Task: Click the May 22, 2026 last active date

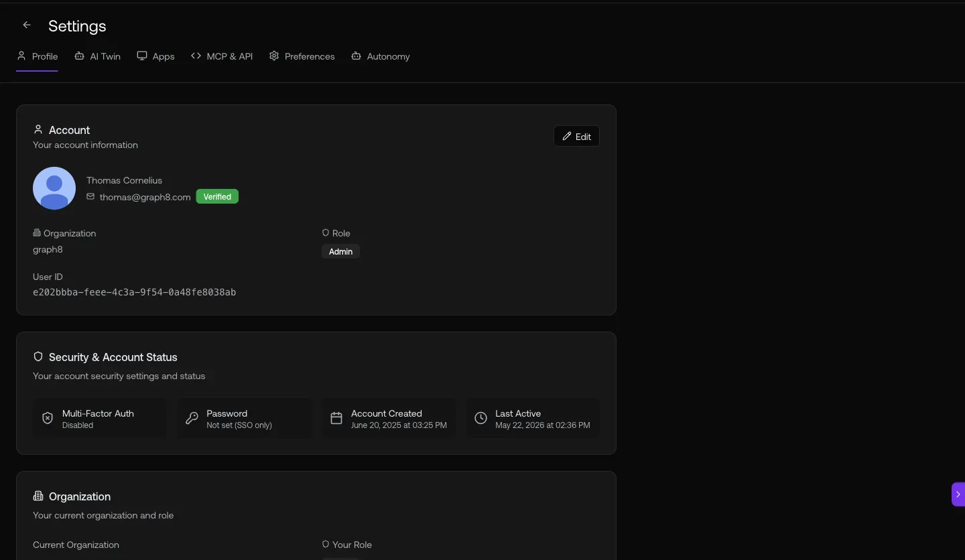Action: click(x=543, y=425)
